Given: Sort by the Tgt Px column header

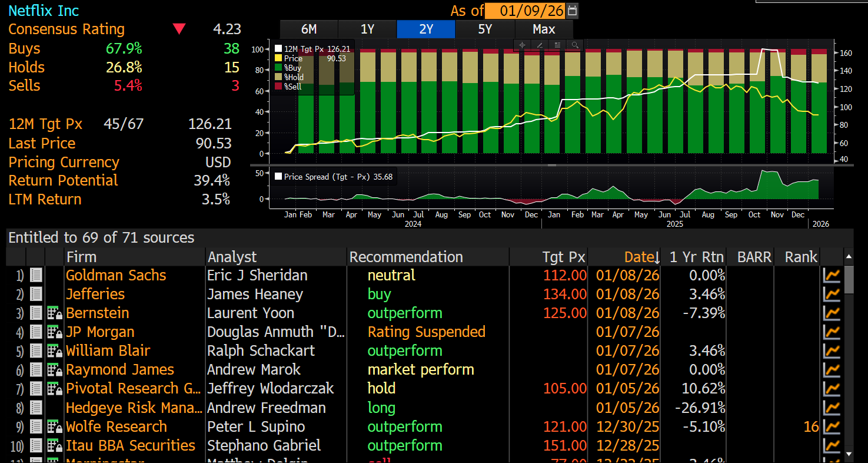Looking at the screenshot, I should tap(563, 257).
